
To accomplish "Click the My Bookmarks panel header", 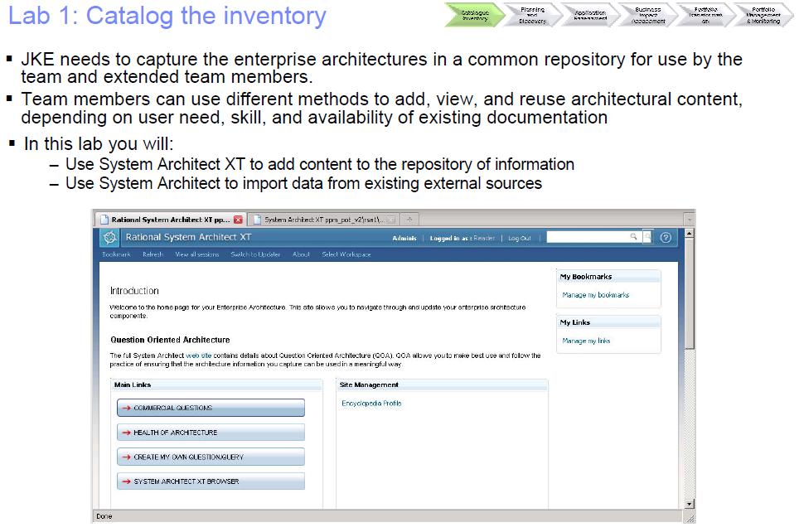I will (608, 277).
